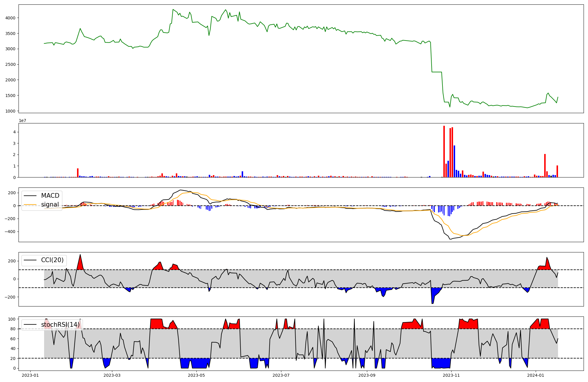Image resolution: width=588 pixels, height=382 pixels.
Task: Click the 2023-07 x-axis date label
Action: point(281,375)
